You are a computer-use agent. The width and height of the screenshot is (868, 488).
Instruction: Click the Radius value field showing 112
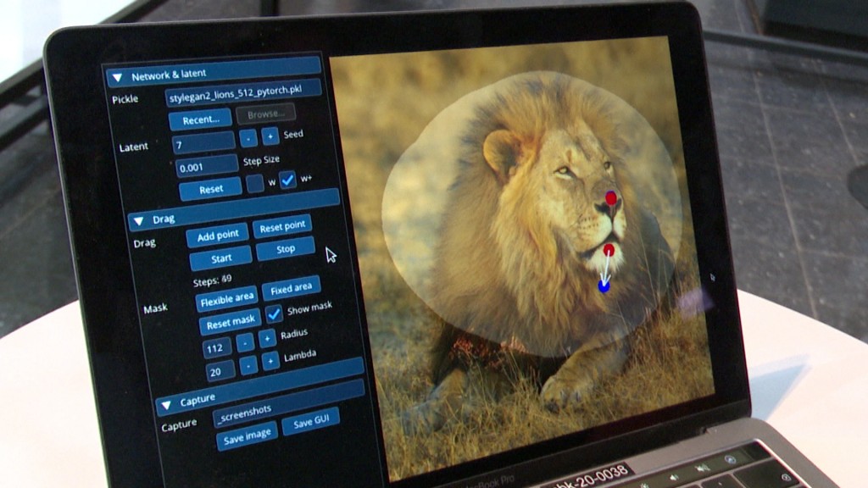tap(217, 348)
